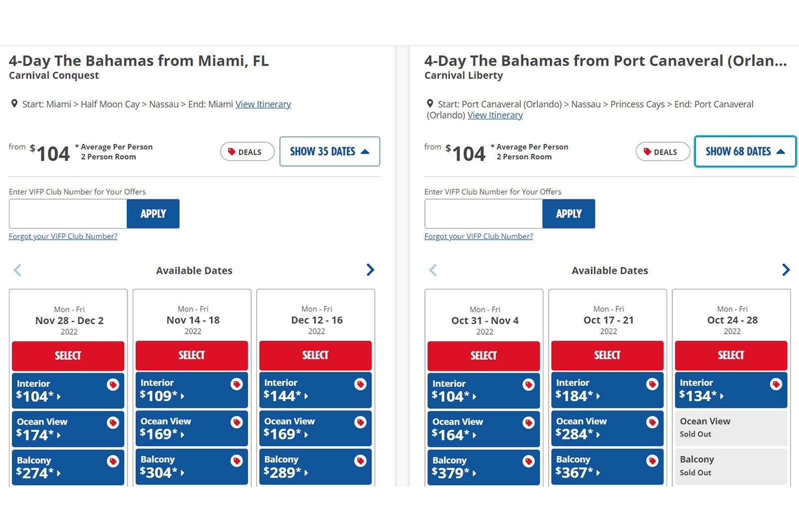Click deal tag on Oct 24 Interior $134
The image size is (799, 532).
pos(776,384)
